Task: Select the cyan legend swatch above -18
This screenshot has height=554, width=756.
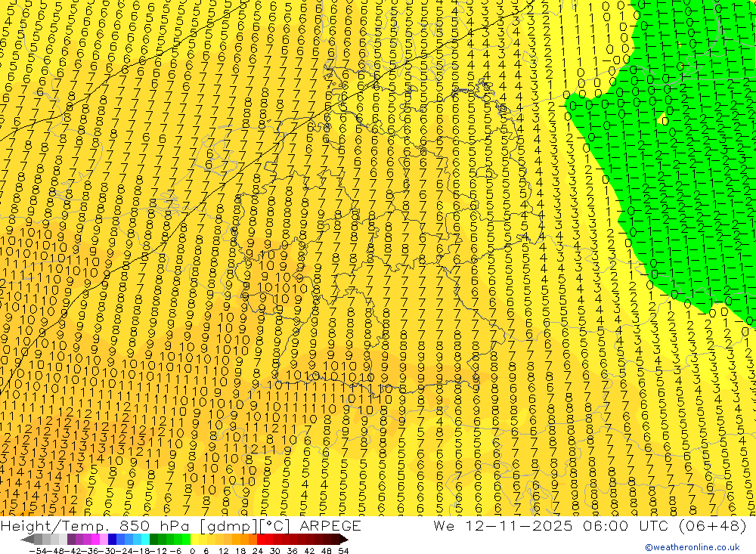Action: (x=145, y=540)
